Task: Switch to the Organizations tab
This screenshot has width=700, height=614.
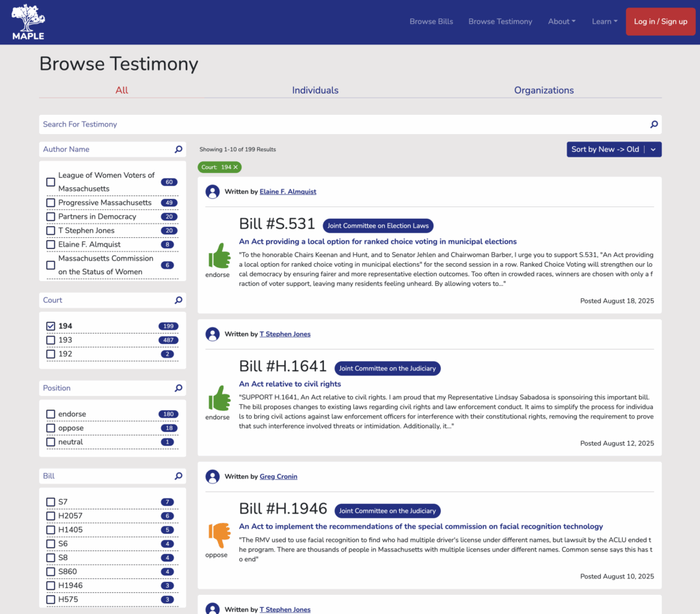Action: tap(543, 90)
